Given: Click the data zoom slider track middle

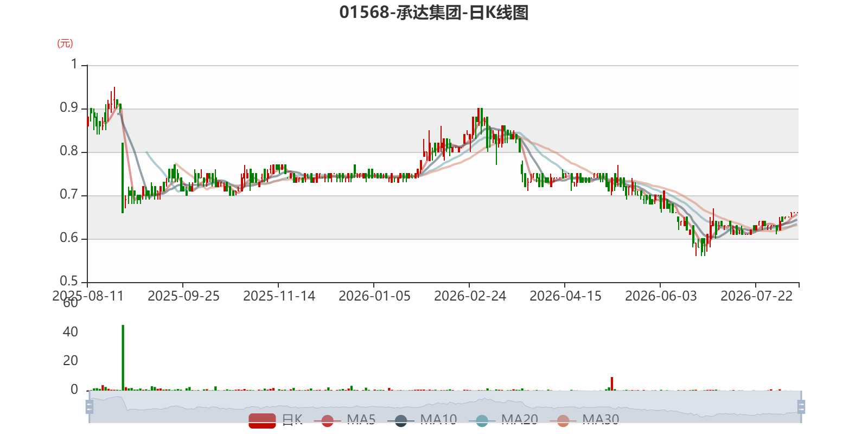Looking at the screenshot, I should click(445, 406).
